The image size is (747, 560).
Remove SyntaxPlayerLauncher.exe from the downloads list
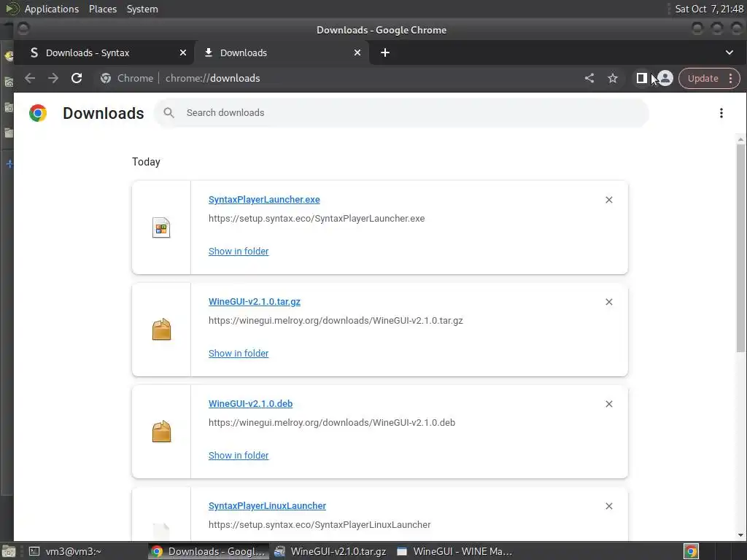click(609, 200)
